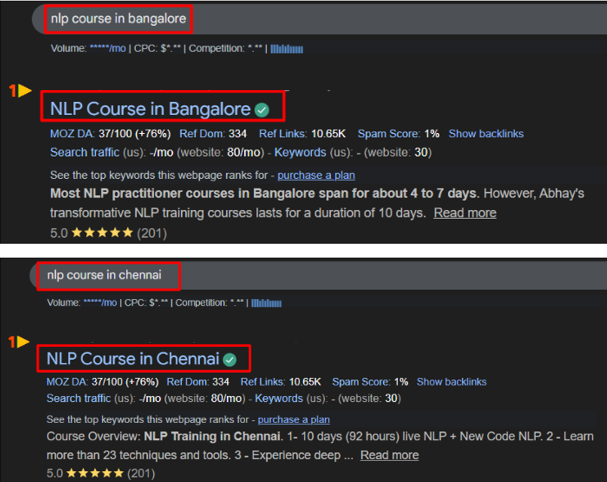The image size is (607, 482).
Task: Click the star rating under the Chennai result
Action: [106, 473]
